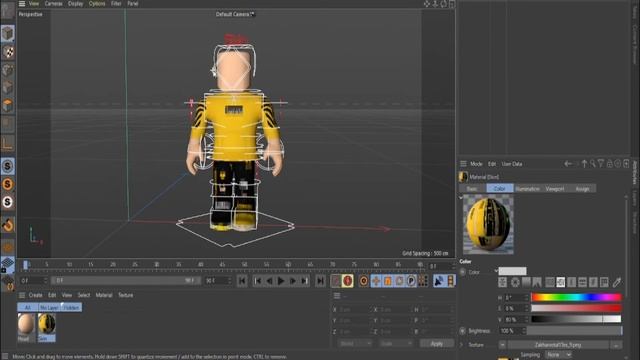This screenshot has height=360, width=640.
Task: Switch to the Illumination material tab
Action: pyautogui.click(x=527, y=189)
